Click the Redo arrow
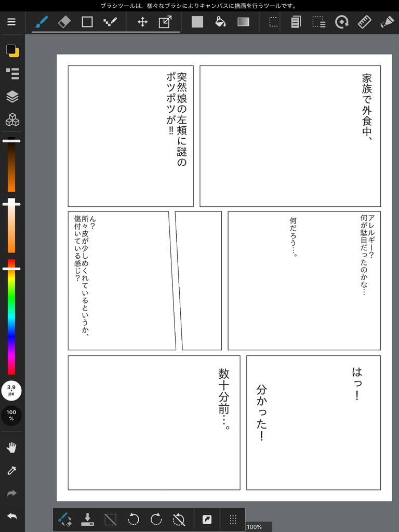The height and width of the screenshot is (532, 399). [x=11, y=494]
